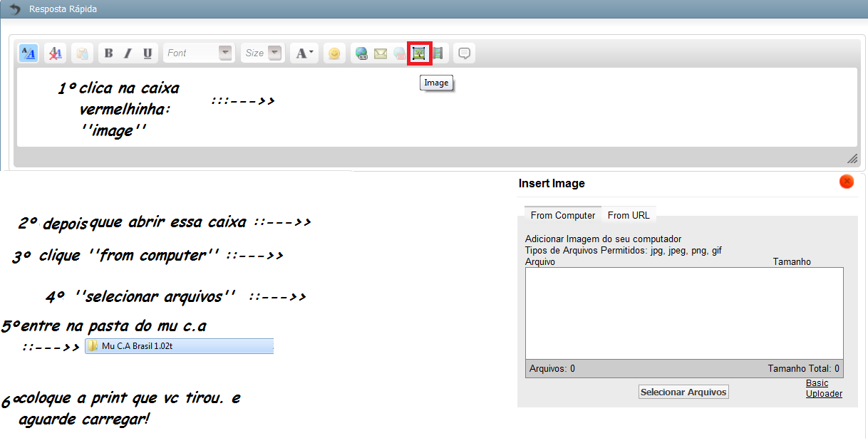Open the font color picker

tap(304, 53)
